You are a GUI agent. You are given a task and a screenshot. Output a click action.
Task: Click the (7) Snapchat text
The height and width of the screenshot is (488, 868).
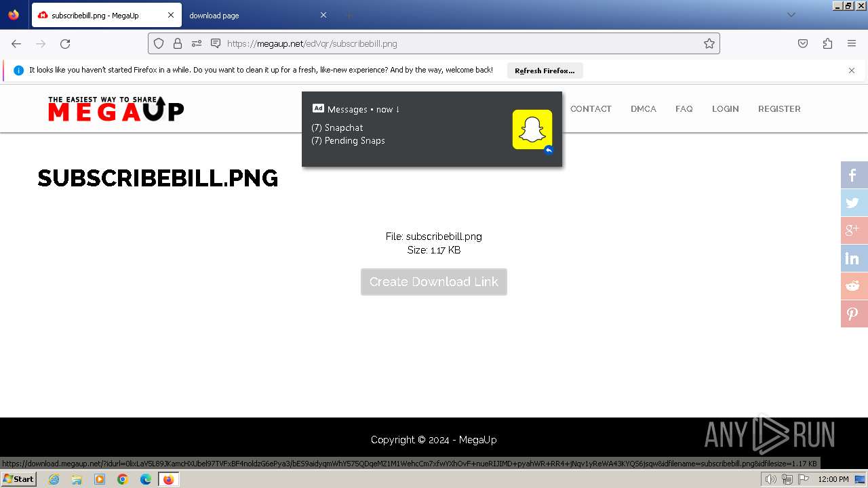[337, 127]
